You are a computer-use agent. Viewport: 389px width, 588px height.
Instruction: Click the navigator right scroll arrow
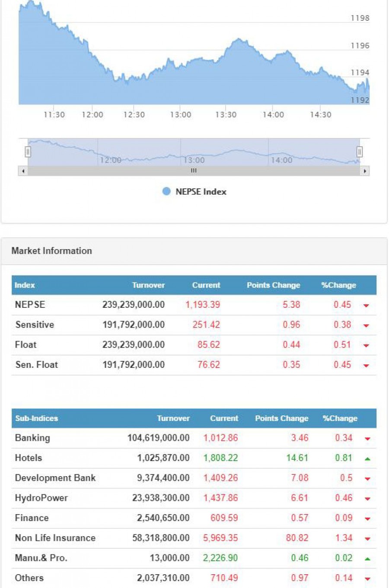pos(365,171)
